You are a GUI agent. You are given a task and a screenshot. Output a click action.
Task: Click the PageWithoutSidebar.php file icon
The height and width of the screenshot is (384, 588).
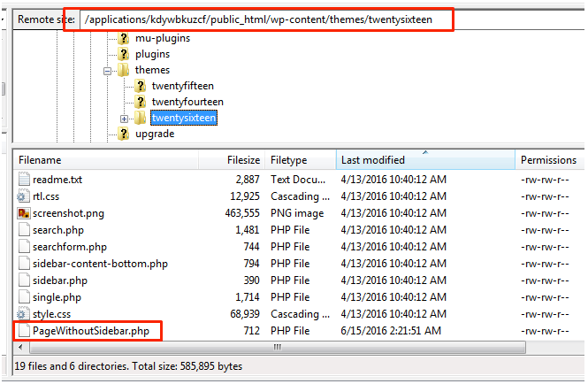coord(24,331)
